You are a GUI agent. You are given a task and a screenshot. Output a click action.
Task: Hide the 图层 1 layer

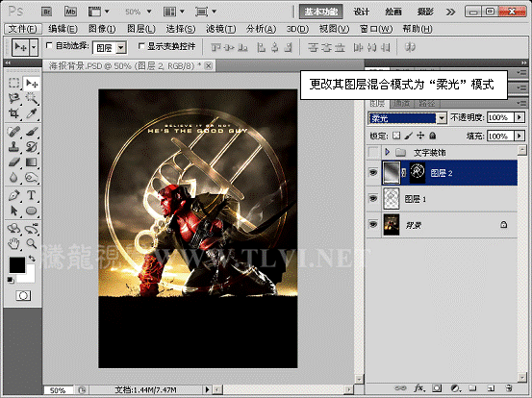click(373, 198)
